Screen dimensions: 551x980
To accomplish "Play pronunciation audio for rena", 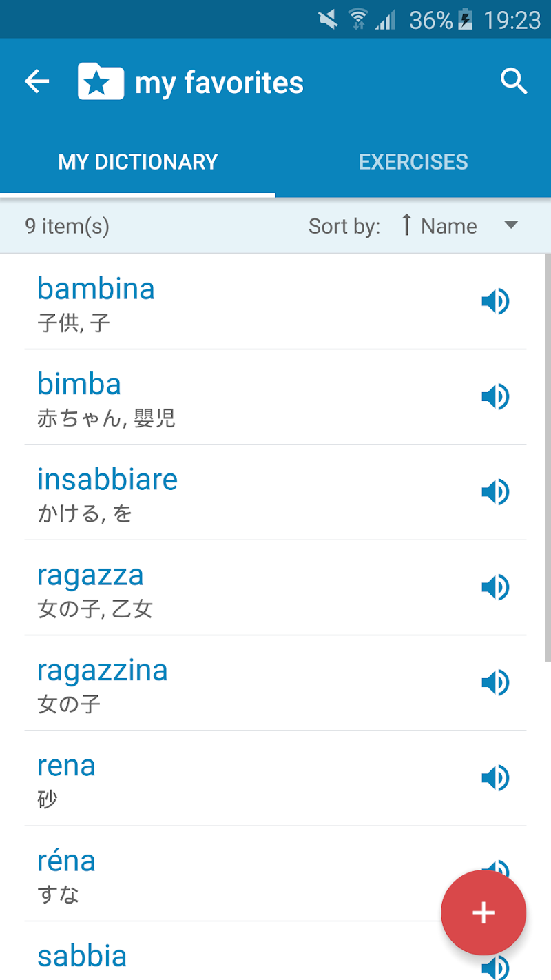I will (495, 778).
